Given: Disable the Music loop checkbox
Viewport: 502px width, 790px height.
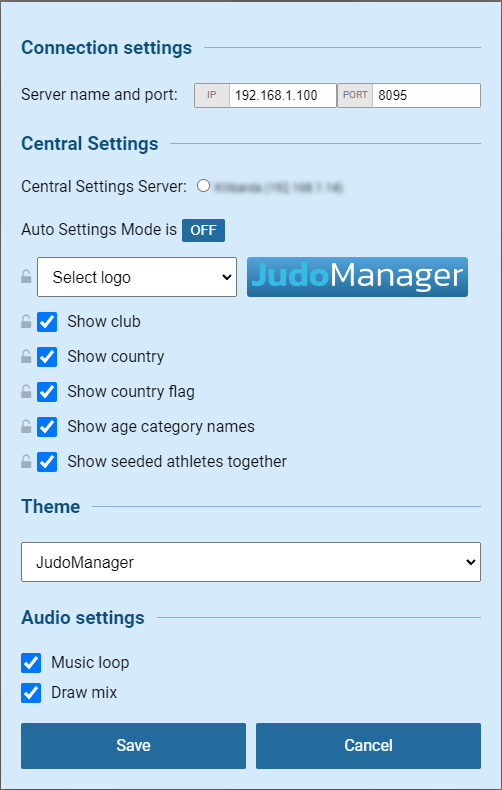Looking at the screenshot, I should click(x=31, y=663).
